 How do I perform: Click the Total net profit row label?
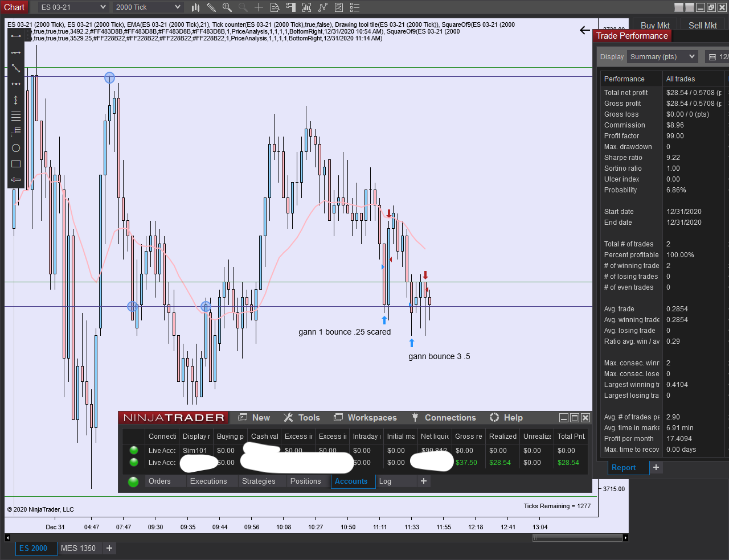(626, 93)
